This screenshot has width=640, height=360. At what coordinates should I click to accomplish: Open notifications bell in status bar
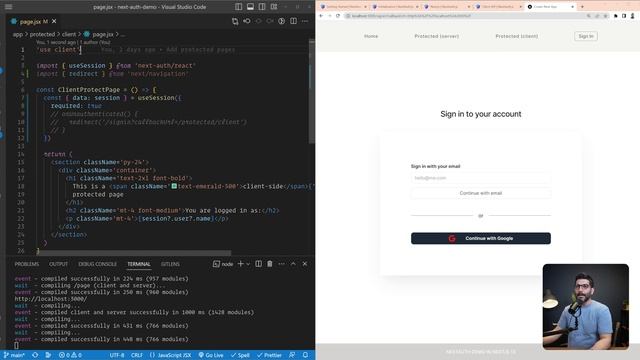[x=305, y=355]
